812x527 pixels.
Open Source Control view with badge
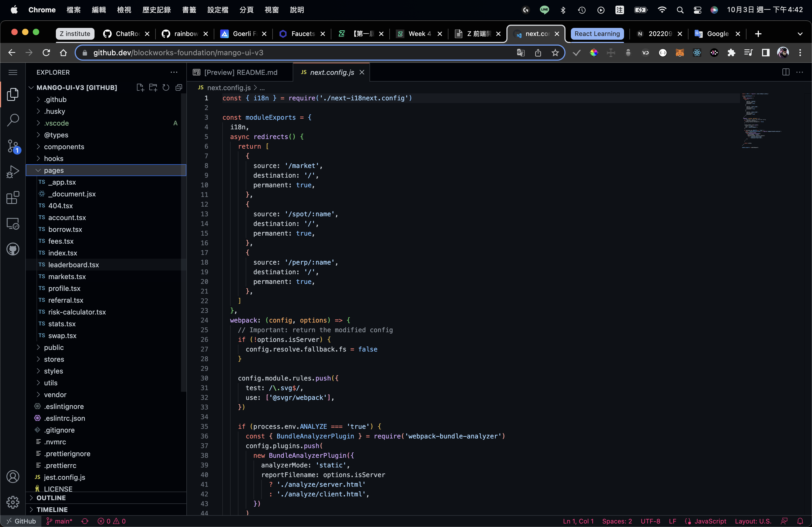[x=13, y=146]
